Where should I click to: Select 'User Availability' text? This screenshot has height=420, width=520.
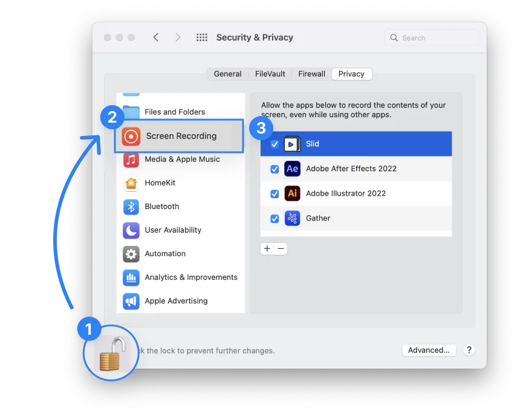point(173,230)
